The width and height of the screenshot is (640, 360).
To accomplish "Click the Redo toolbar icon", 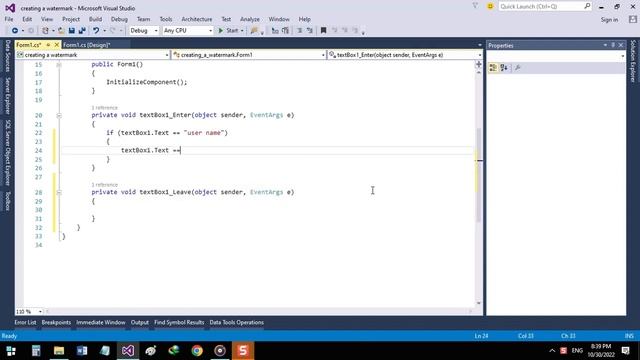I will pyautogui.click(x=113, y=31).
